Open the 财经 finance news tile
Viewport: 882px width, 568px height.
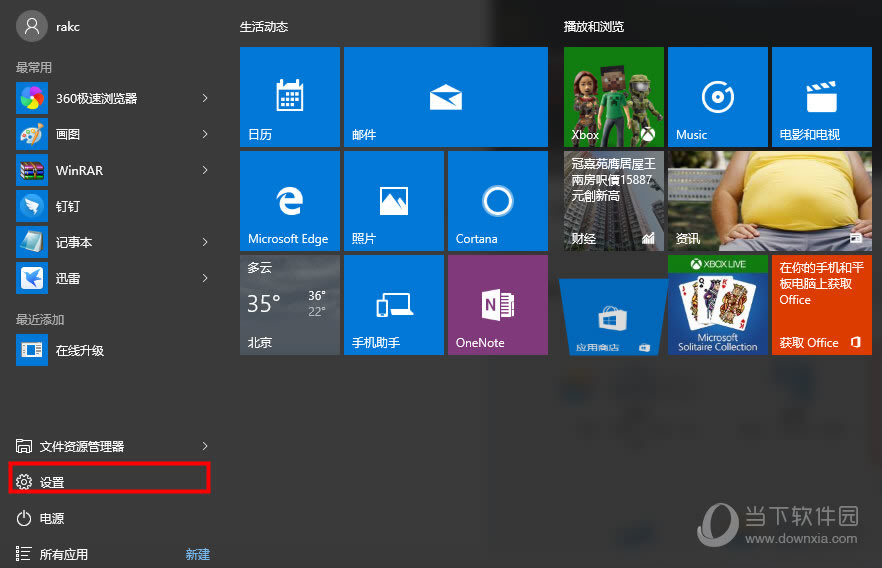click(x=614, y=201)
